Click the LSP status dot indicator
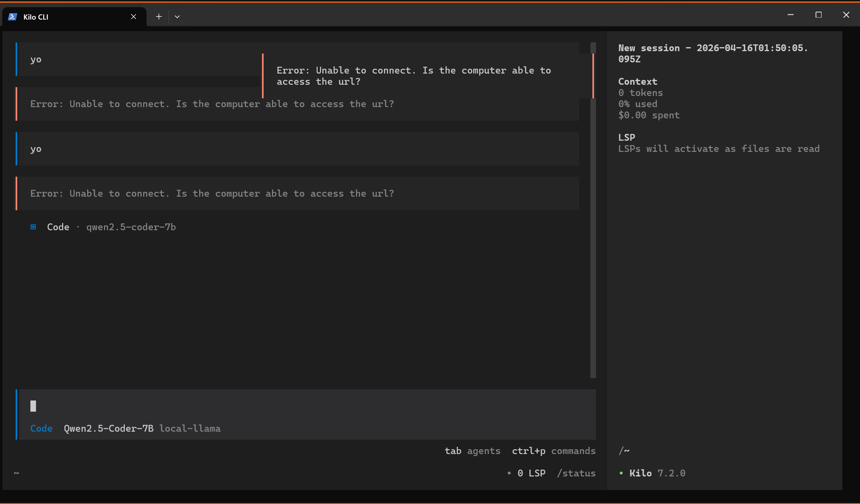Image resolution: width=860 pixels, height=504 pixels. point(509,473)
